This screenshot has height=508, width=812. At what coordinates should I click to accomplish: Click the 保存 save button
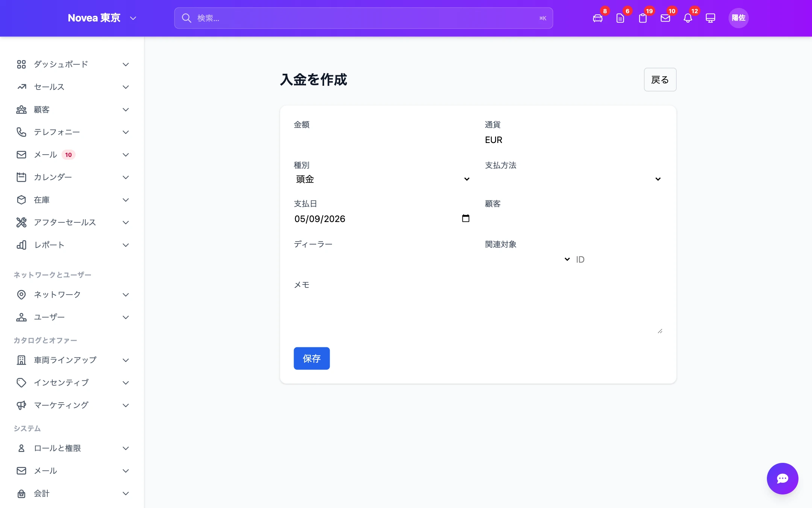(x=312, y=358)
